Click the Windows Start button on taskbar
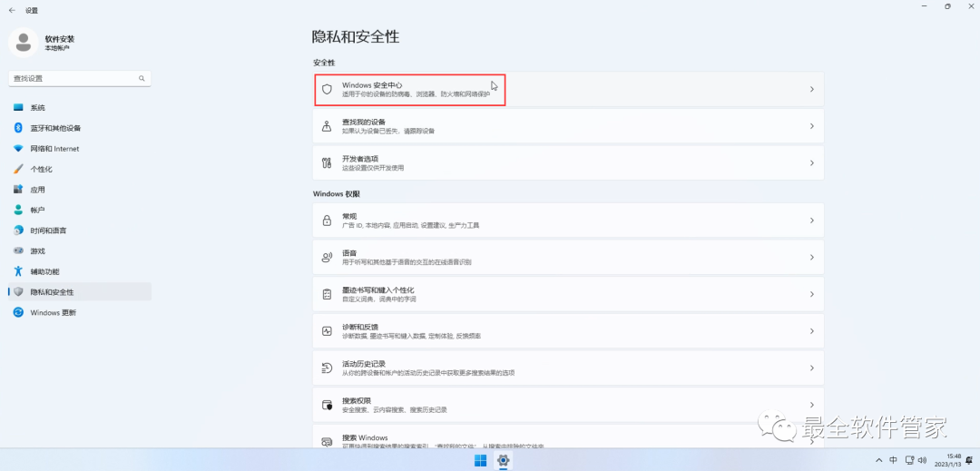Image resolution: width=980 pixels, height=471 pixels. point(481,461)
